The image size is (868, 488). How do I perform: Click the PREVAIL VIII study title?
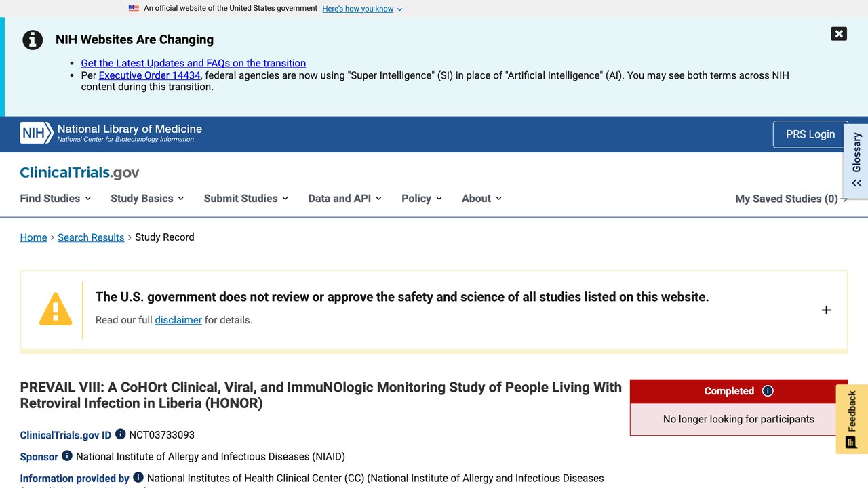[321, 395]
